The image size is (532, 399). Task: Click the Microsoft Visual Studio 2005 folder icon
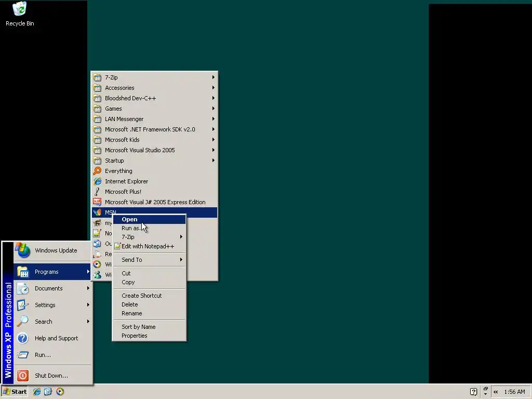(x=97, y=150)
